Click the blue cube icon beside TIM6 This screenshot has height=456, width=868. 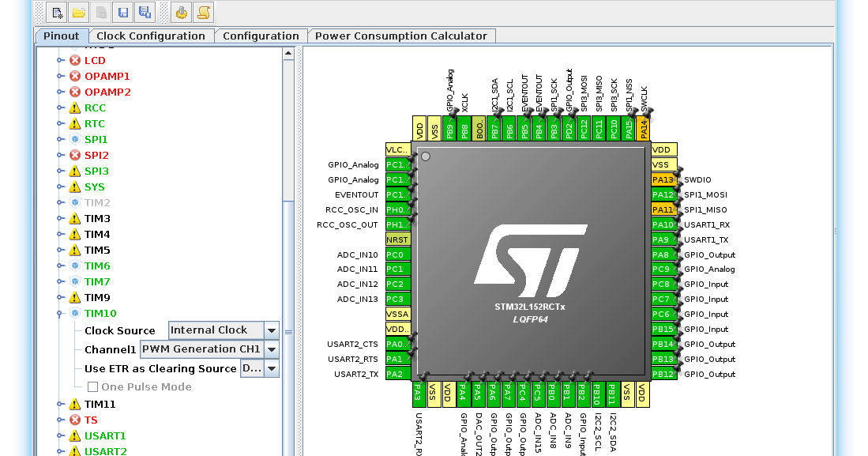pos(75,266)
